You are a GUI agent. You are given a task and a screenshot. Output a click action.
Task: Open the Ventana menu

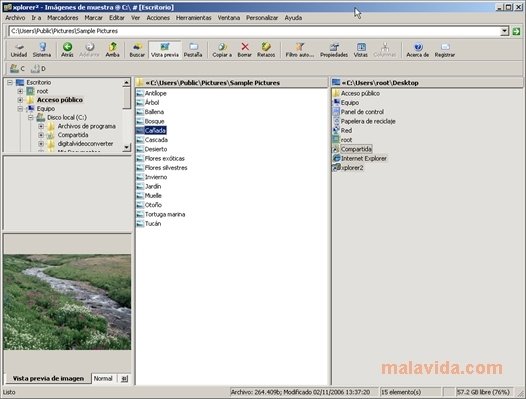pos(229,18)
